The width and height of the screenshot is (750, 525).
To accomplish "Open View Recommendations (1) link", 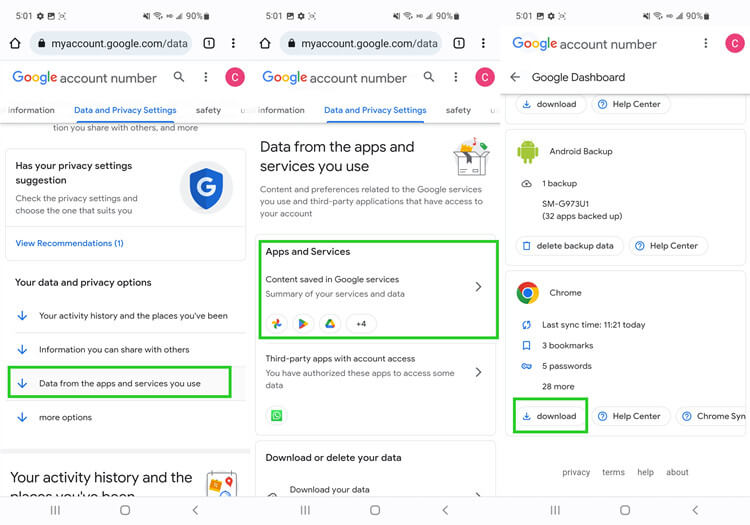I will (69, 243).
